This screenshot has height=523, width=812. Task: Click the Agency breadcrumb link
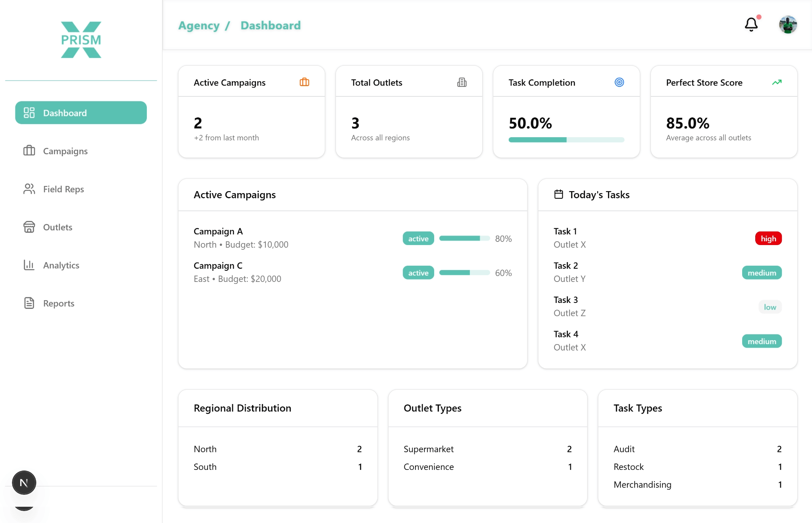198,25
